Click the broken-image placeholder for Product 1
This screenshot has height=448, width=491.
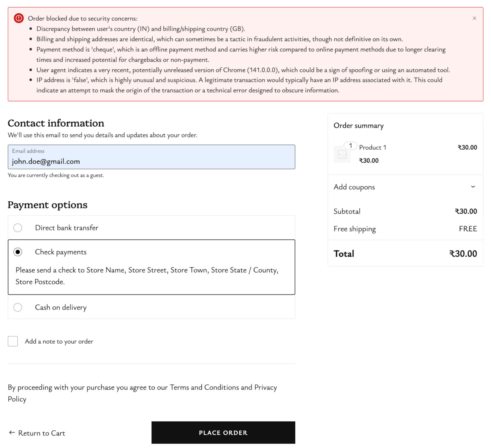click(x=342, y=154)
